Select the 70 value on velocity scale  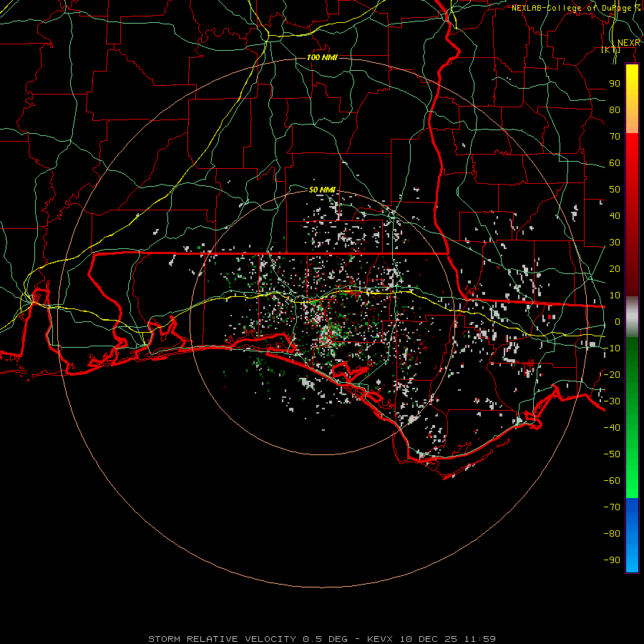click(615, 137)
